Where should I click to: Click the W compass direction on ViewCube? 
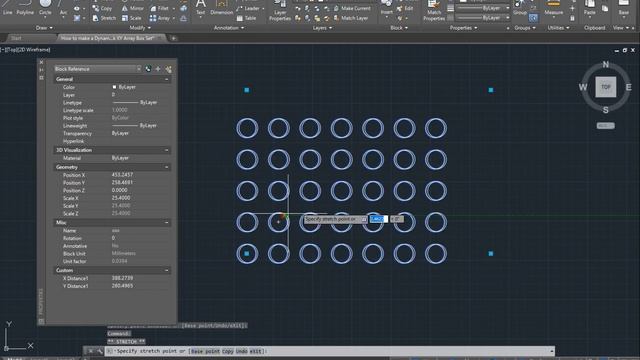[x=583, y=87]
